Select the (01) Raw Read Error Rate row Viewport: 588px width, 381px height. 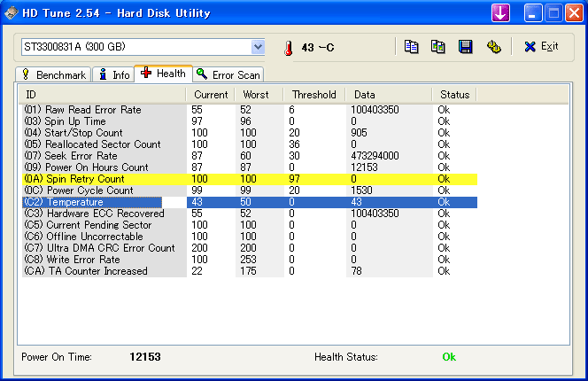[x=250, y=110]
